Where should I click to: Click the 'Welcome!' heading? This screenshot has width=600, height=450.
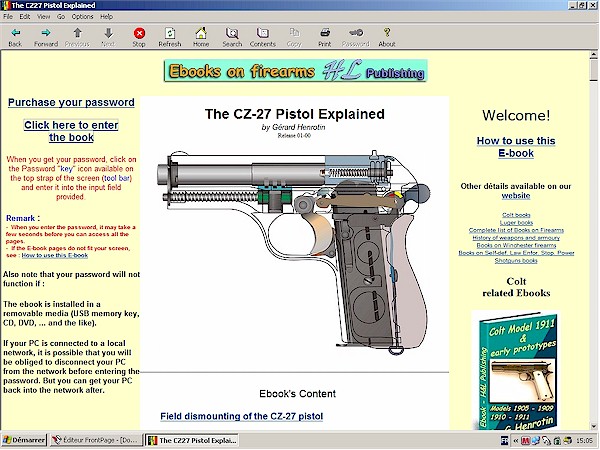click(516, 116)
